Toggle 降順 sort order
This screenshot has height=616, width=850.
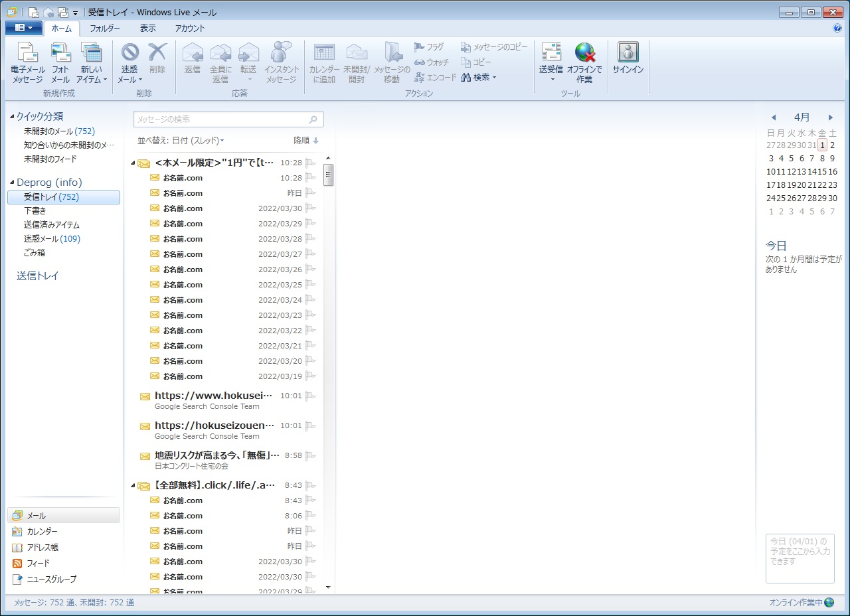306,141
